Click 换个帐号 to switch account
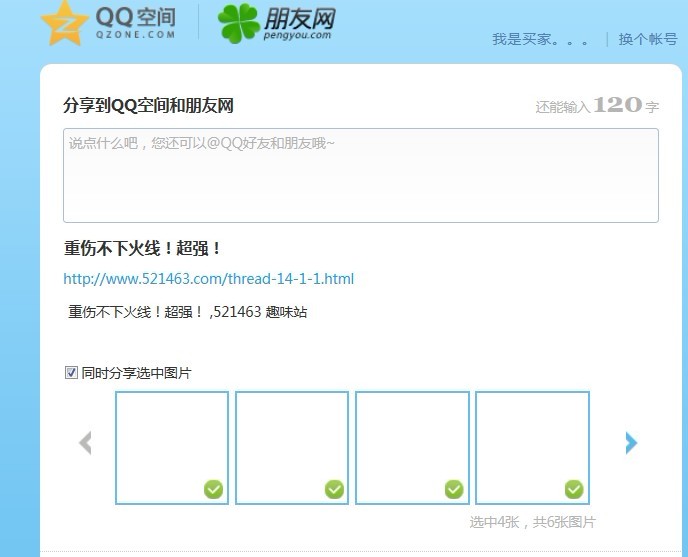The height and width of the screenshot is (557, 688). pyautogui.click(x=648, y=39)
